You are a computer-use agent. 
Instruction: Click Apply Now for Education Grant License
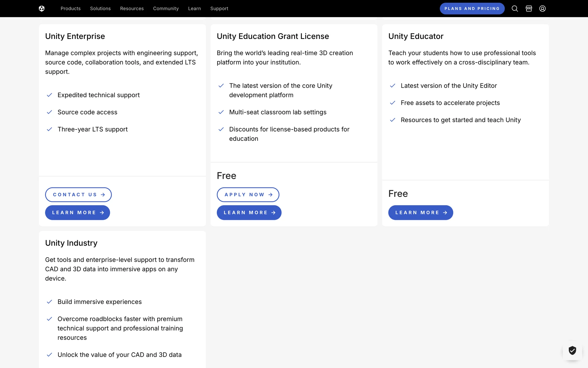coord(248,195)
